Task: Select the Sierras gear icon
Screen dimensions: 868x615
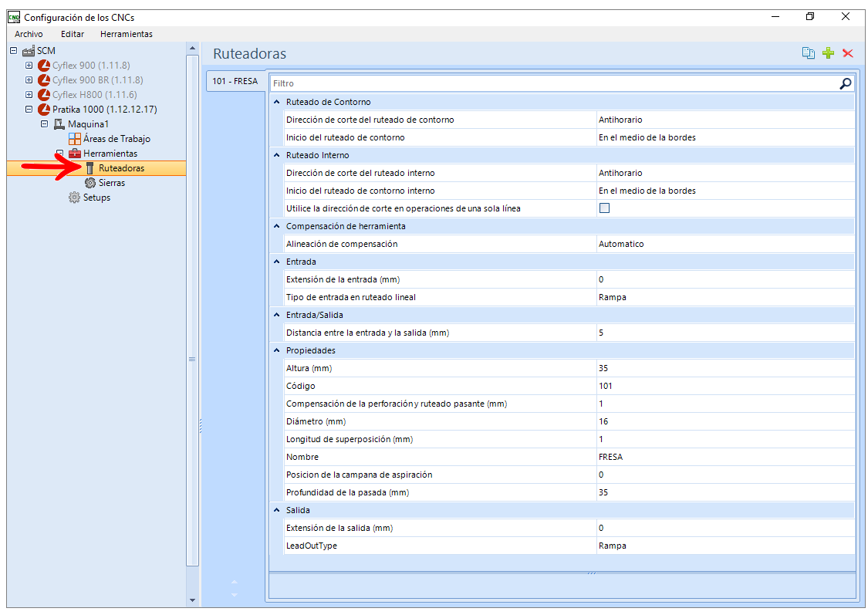Action: tap(90, 183)
